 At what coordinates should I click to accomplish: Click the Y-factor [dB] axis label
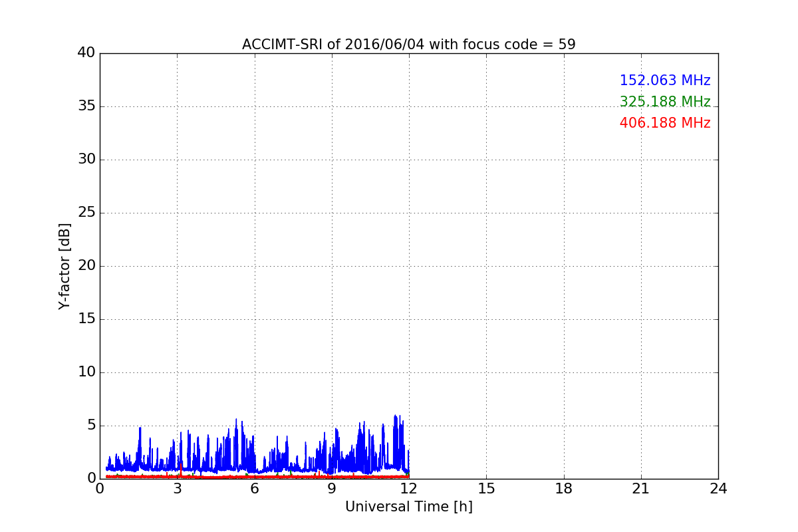(65, 266)
